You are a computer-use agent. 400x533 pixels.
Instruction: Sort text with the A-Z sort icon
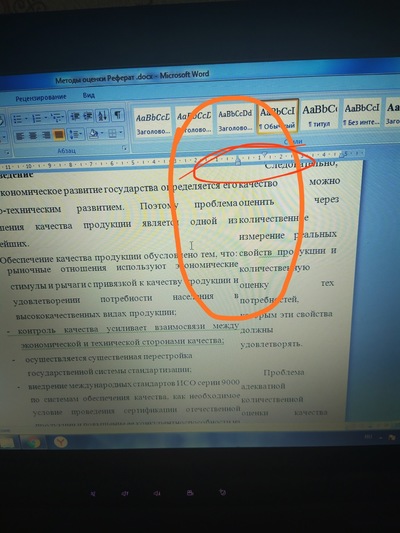pos(102,116)
